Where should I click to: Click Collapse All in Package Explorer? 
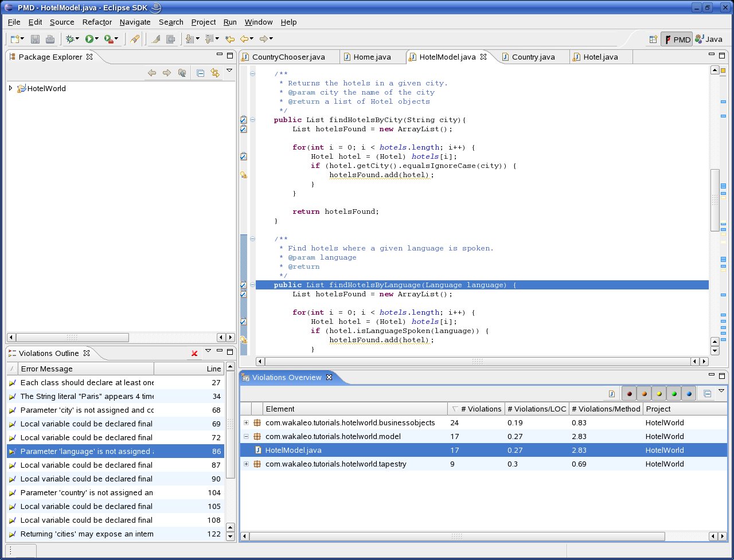(x=200, y=73)
